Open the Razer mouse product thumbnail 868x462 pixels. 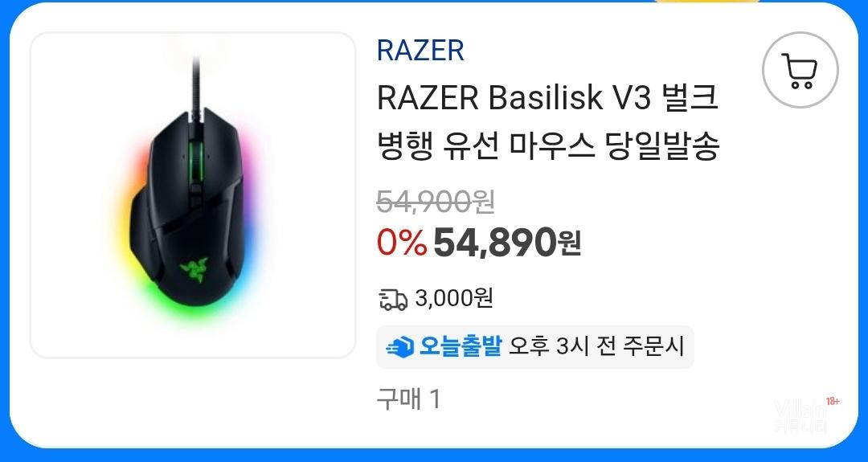[x=193, y=194]
